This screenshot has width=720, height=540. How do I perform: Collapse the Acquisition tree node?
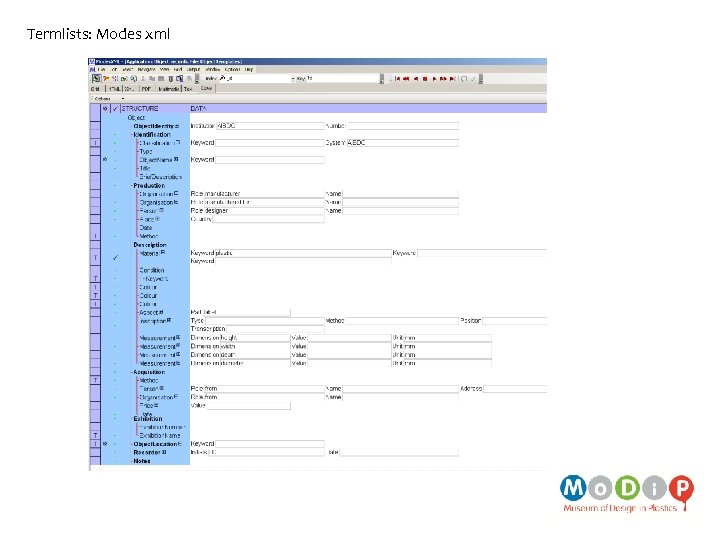132,372
